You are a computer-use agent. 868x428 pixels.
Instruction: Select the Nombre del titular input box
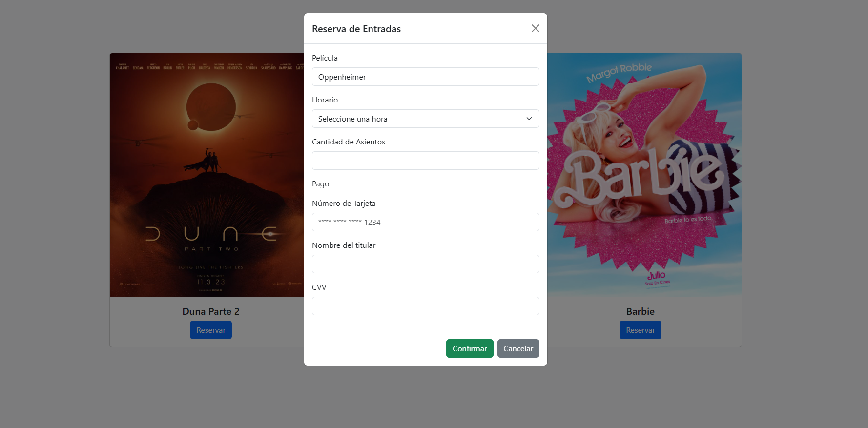(425, 264)
